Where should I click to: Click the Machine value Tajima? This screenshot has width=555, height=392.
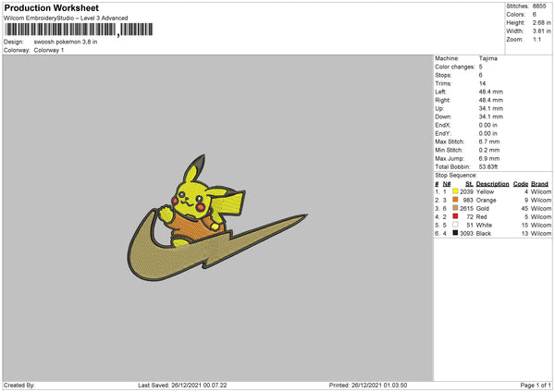point(488,58)
